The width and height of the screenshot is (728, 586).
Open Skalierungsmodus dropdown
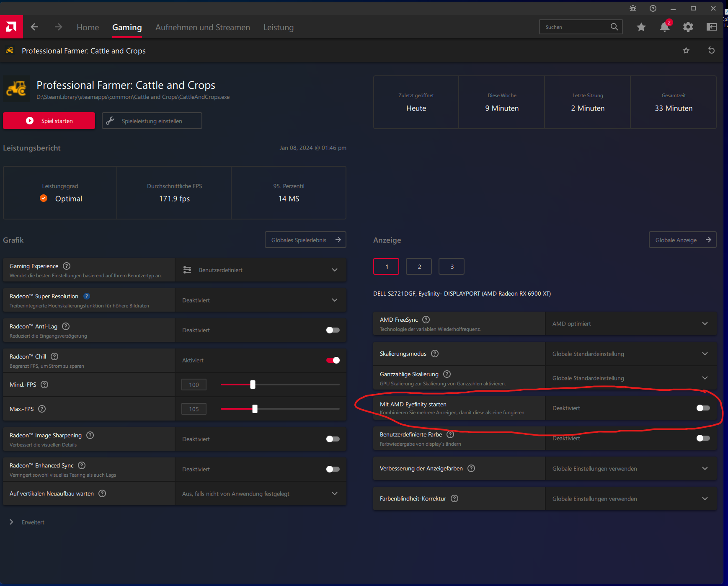pos(631,354)
